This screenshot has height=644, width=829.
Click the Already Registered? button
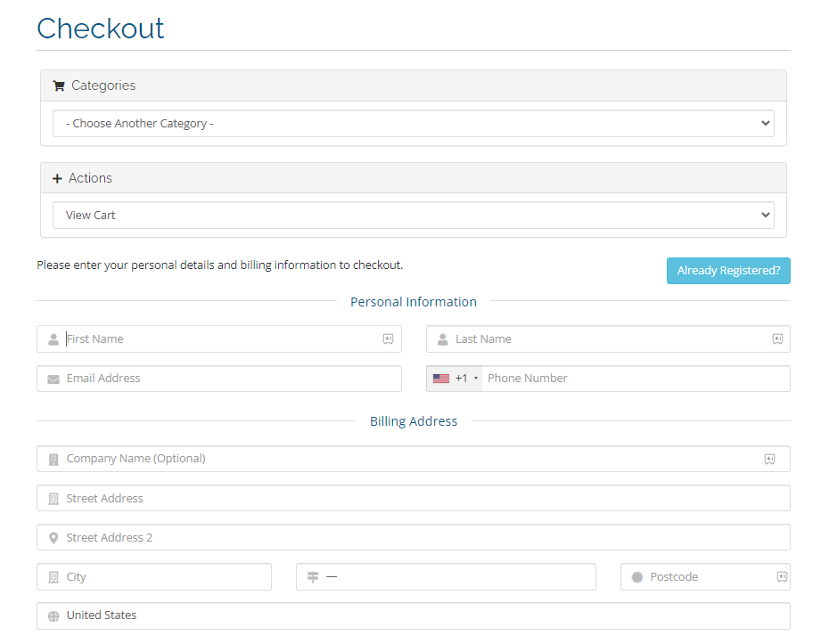[728, 271]
